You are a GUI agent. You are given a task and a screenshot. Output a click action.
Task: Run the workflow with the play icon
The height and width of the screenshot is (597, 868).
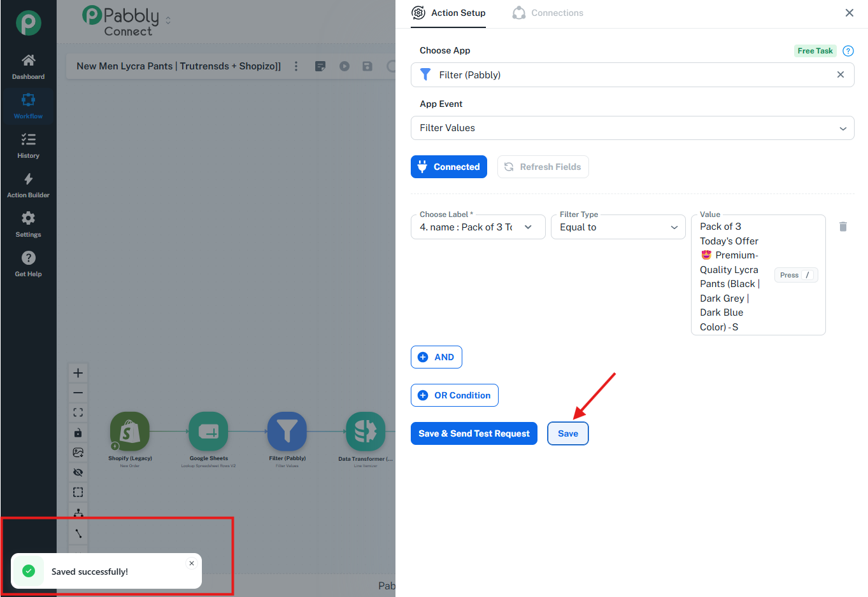tap(345, 66)
